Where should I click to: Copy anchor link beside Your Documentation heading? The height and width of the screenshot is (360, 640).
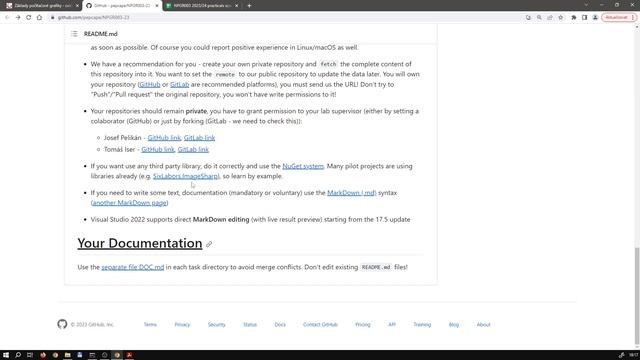tap(209, 244)
